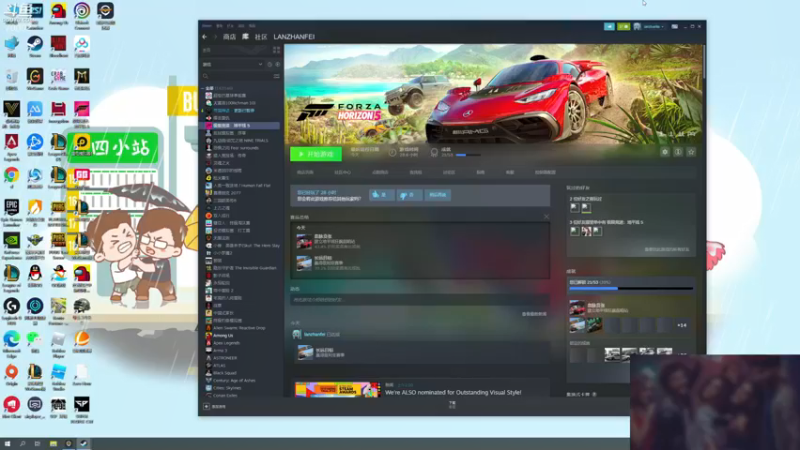The image size is (800, 450).
Task: Open the 下载 downloads manager at bottom
Action: (452, 405)
